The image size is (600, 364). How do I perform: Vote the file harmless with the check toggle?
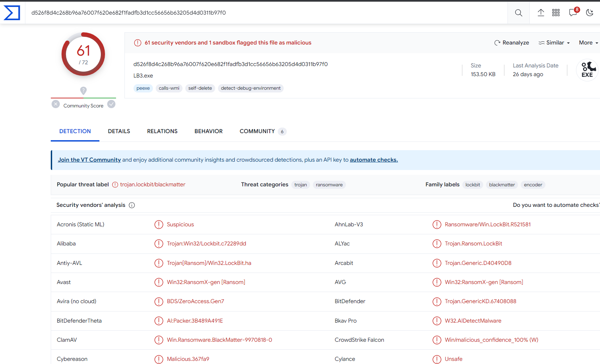coord(111,104)
